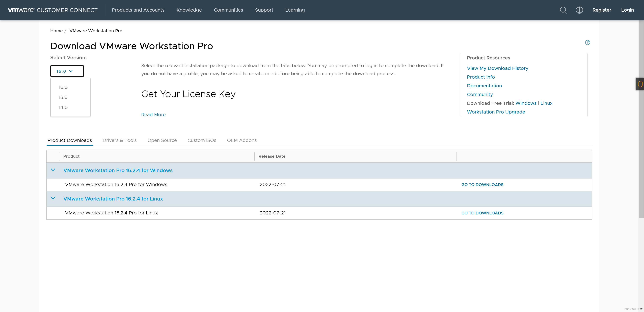Collapse the Workstation Pro for Windows row
The image size is (644, 312).
click(x=53, y=170)
